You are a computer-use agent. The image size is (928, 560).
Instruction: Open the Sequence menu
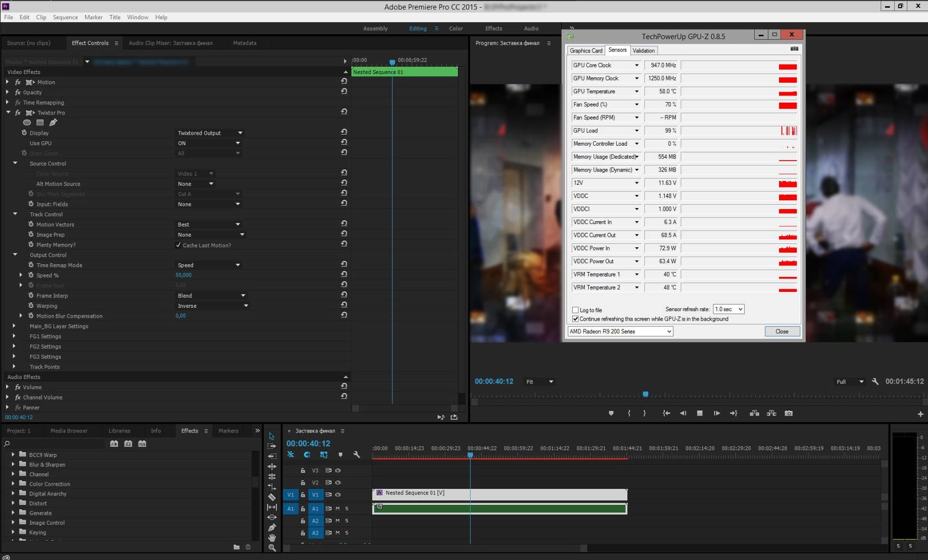[65, 17]
